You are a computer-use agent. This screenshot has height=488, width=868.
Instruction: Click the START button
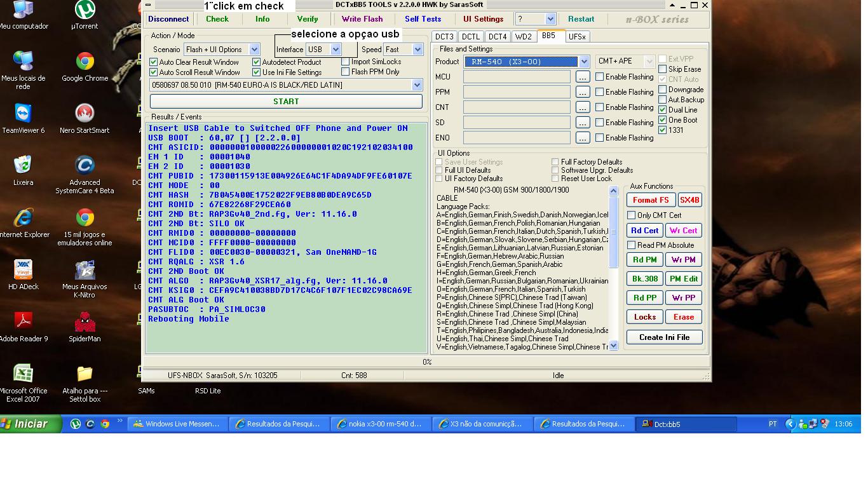pos(286,101)
